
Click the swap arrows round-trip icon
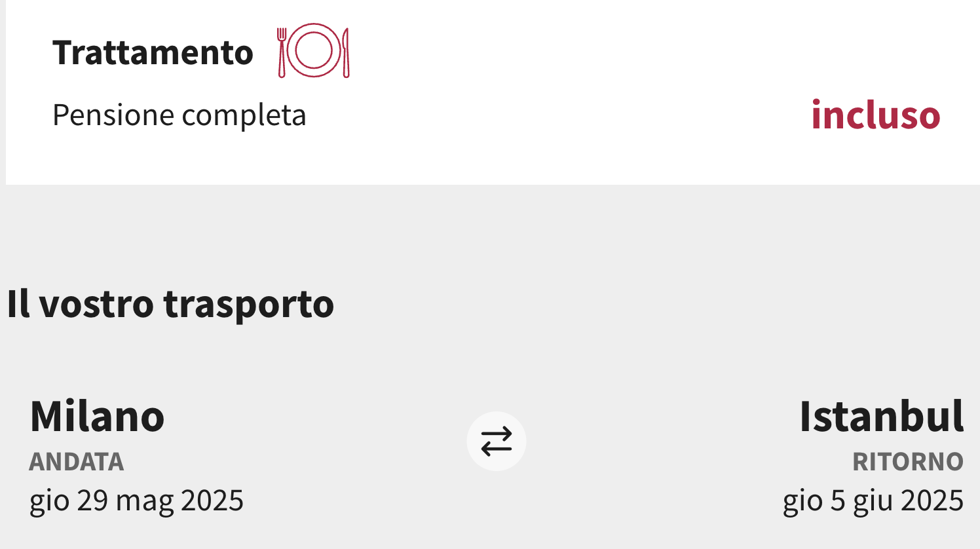click(x=497, y=441)
